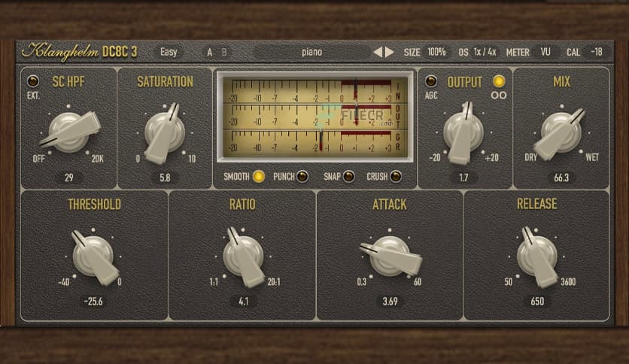Click the output value 1.7

pos(463,177)
